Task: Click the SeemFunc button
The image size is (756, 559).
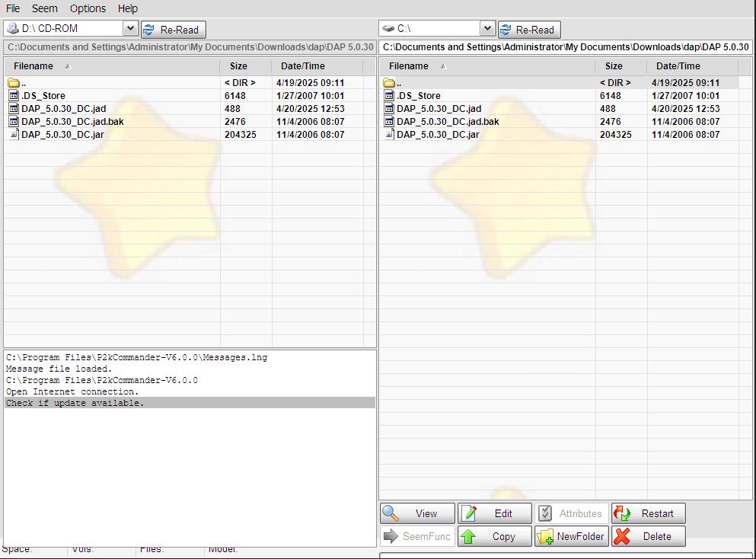Action: [x=417, y=536]
